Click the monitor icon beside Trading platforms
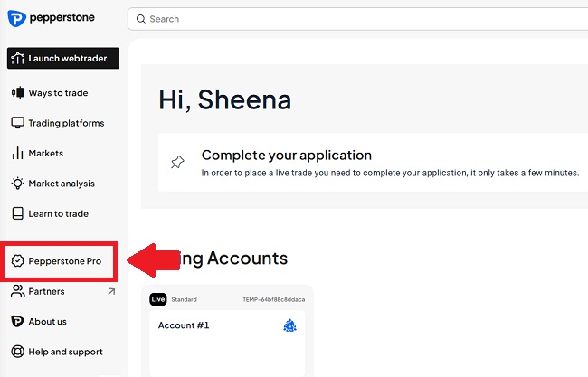 pyautogui.click(x=17, y=123)
